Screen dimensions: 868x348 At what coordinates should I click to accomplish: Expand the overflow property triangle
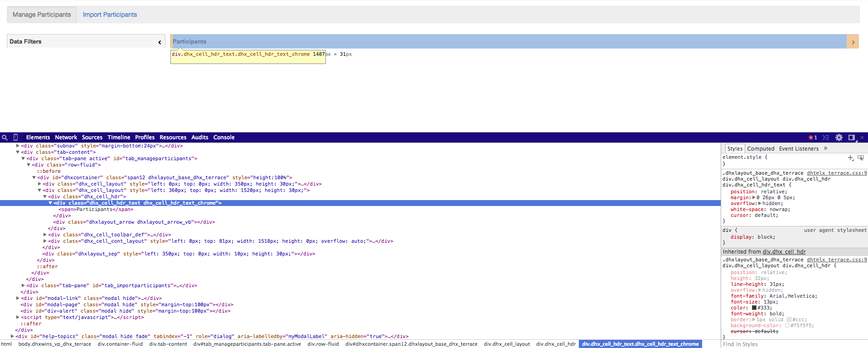point(760,203)
